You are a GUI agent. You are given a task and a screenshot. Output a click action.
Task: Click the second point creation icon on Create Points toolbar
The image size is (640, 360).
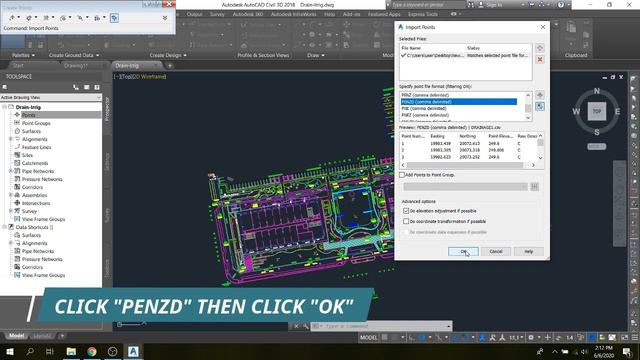coord(30,18)
